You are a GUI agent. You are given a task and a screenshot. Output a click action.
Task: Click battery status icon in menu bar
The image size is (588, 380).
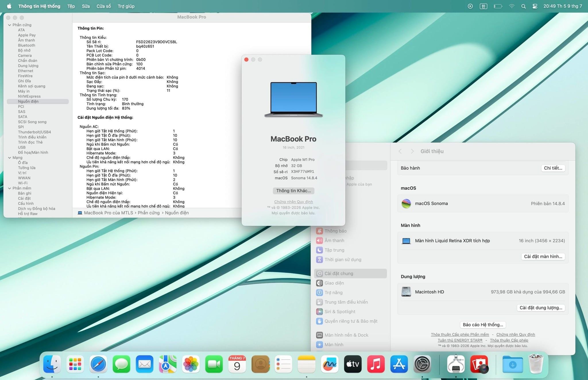pyautogui.click(x=498, y=6)
